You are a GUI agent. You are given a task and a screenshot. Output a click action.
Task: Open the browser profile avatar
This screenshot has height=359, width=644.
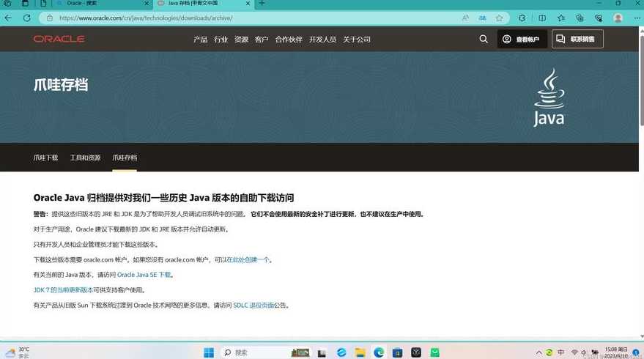coord(618,18)
